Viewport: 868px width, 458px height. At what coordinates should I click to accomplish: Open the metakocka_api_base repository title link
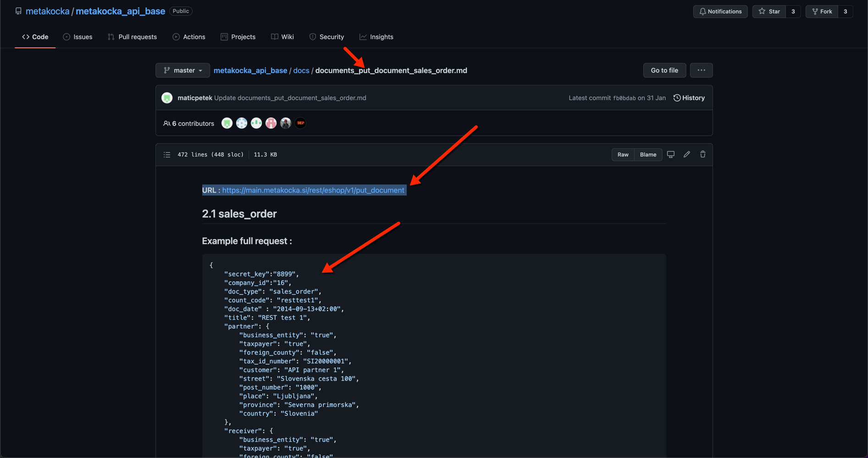(x=120, y=11)
